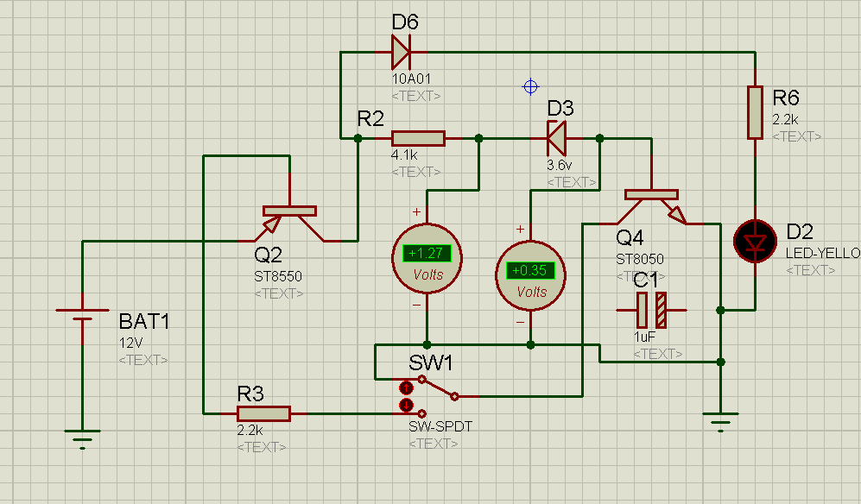Image resolution: width=861 pixels, height=504 pixels.
Task: Select capacitor C1 symbol
Action: point(652,310)
